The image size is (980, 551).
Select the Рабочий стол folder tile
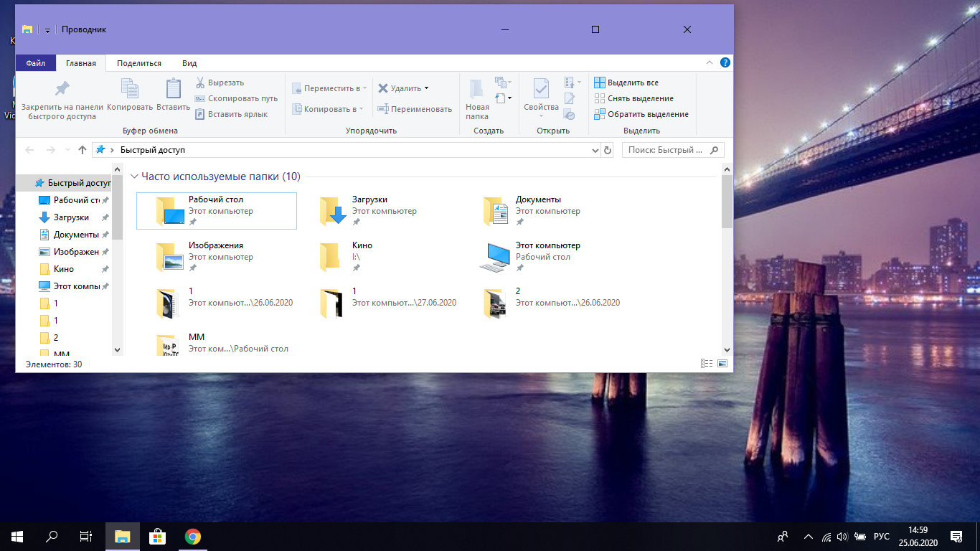coord(217,211)
